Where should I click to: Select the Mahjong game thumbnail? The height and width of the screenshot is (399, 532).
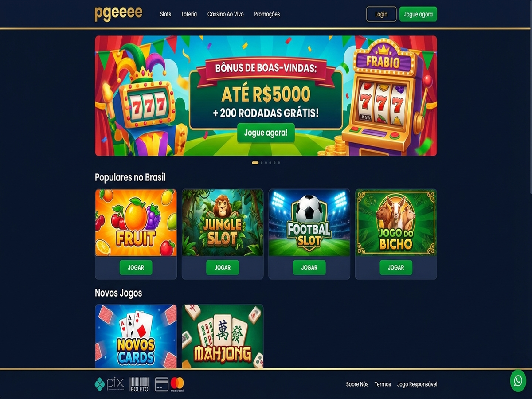point(223,336)
